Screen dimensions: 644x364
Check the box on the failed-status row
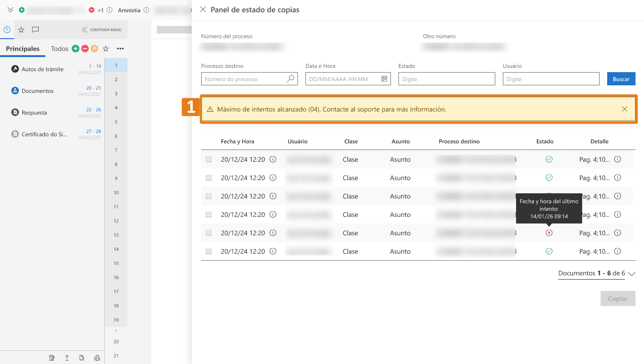pyautogui.click(x=209, y=232)
